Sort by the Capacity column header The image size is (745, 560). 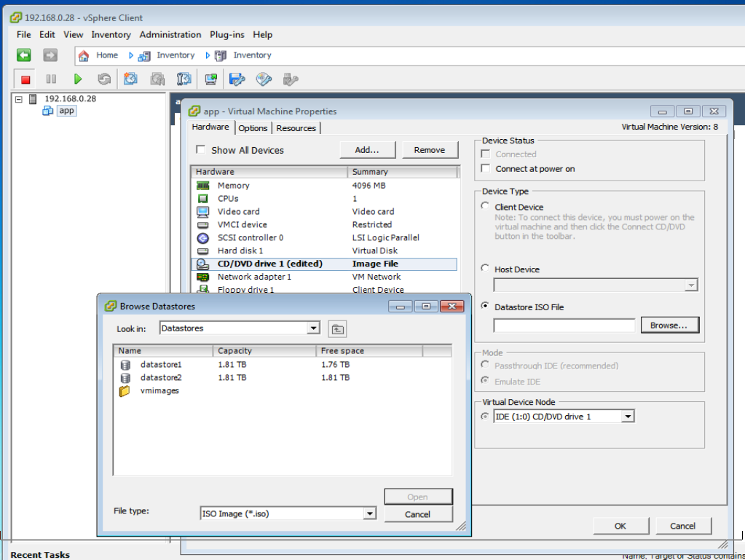264,351
